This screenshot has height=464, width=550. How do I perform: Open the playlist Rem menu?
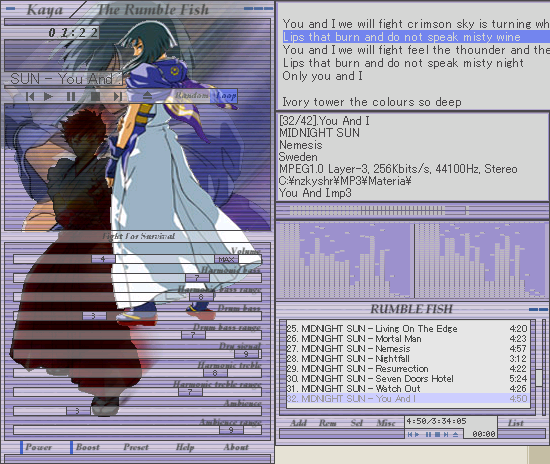pyautogui.click(x=328, y=423)
